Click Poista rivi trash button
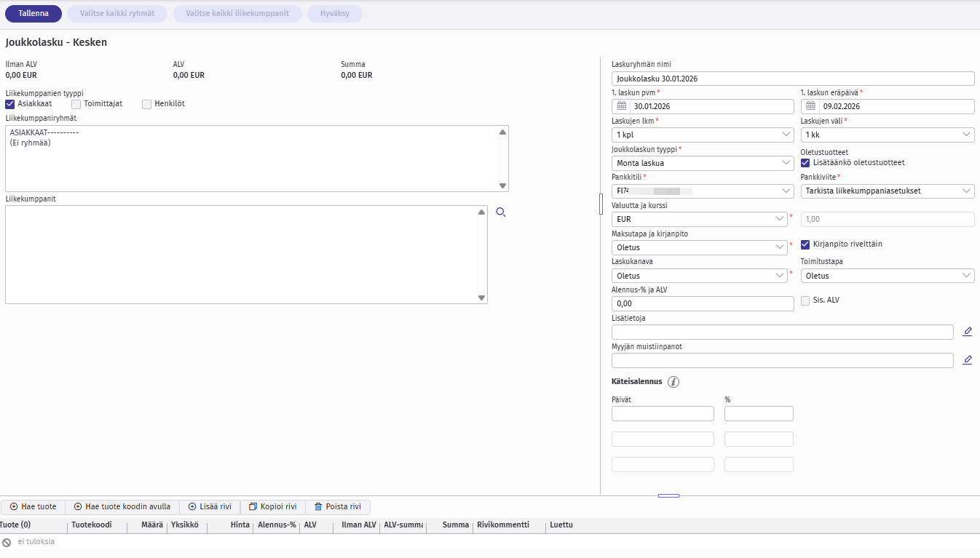Screen dimensions: 980x558 (x=337, y=507)
